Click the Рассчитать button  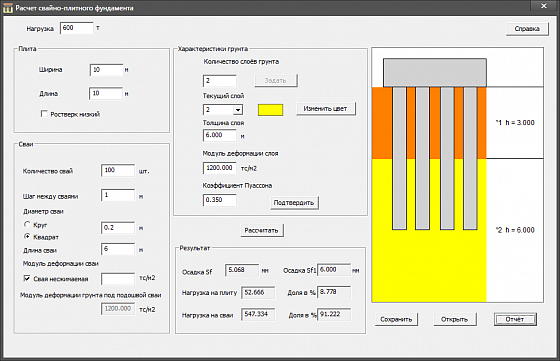pos(261,230)
